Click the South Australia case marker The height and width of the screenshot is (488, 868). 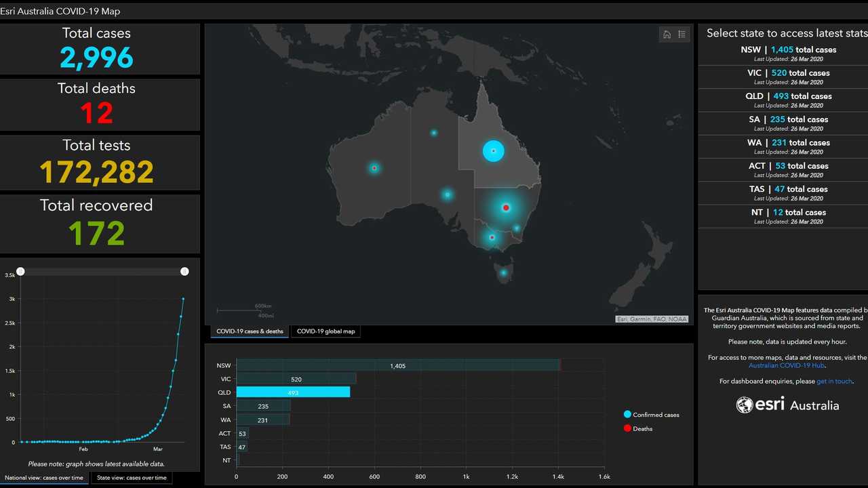coord(448,195)
